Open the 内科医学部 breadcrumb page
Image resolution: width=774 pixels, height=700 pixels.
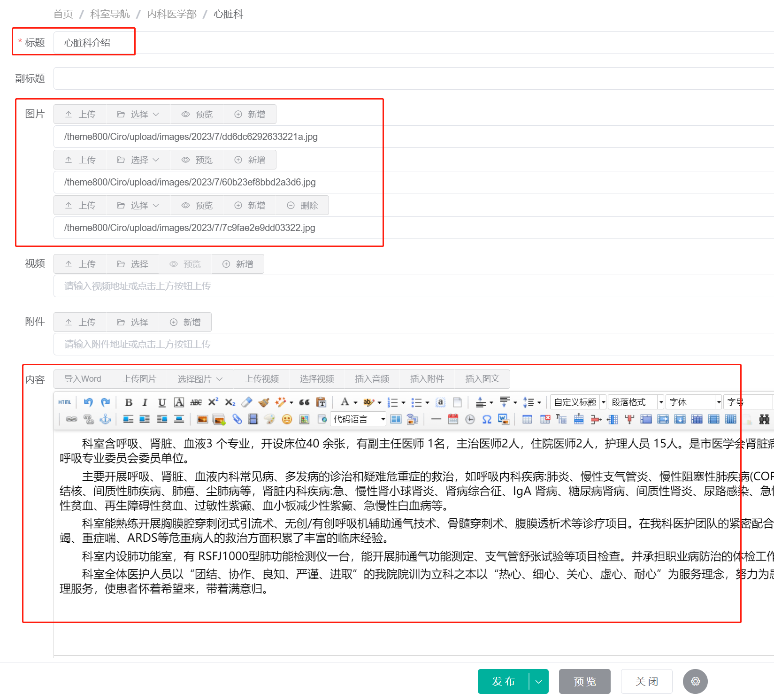[x=172, y=14]
